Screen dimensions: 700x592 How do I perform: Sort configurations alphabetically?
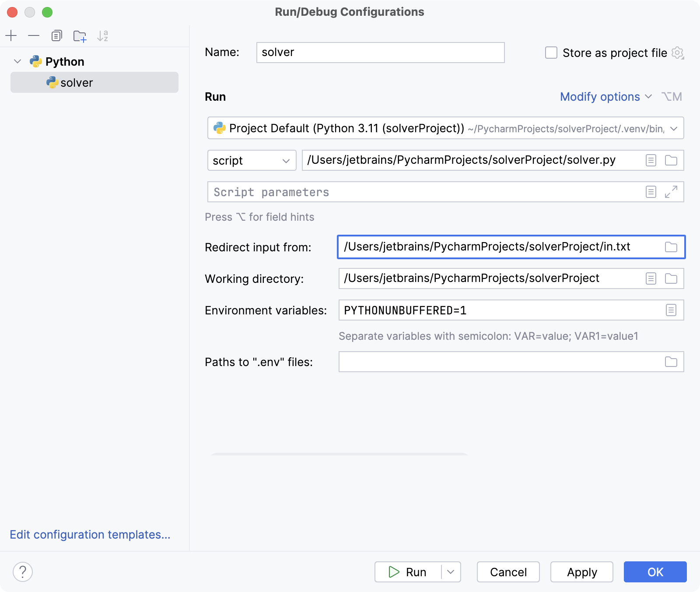103,35
